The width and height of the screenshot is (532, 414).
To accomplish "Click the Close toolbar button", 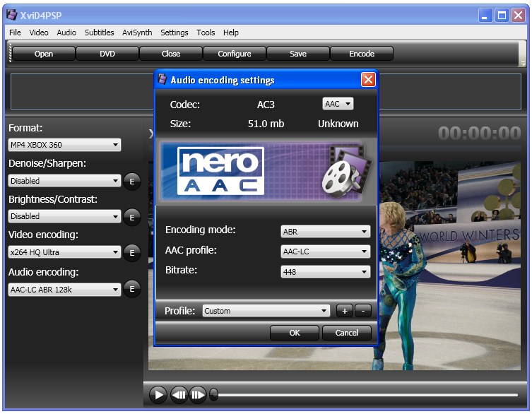I will pyautogui.click(x=171, y=54).
